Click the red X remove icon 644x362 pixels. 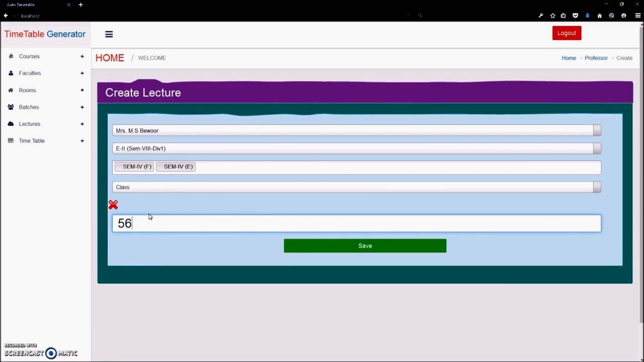(x=113, y=205)
